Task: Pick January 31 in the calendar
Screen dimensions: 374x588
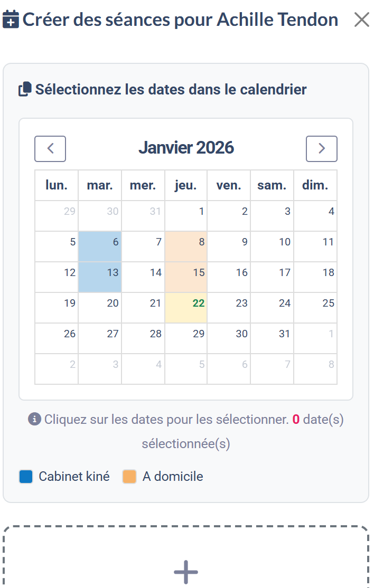Action: point(272,338)
